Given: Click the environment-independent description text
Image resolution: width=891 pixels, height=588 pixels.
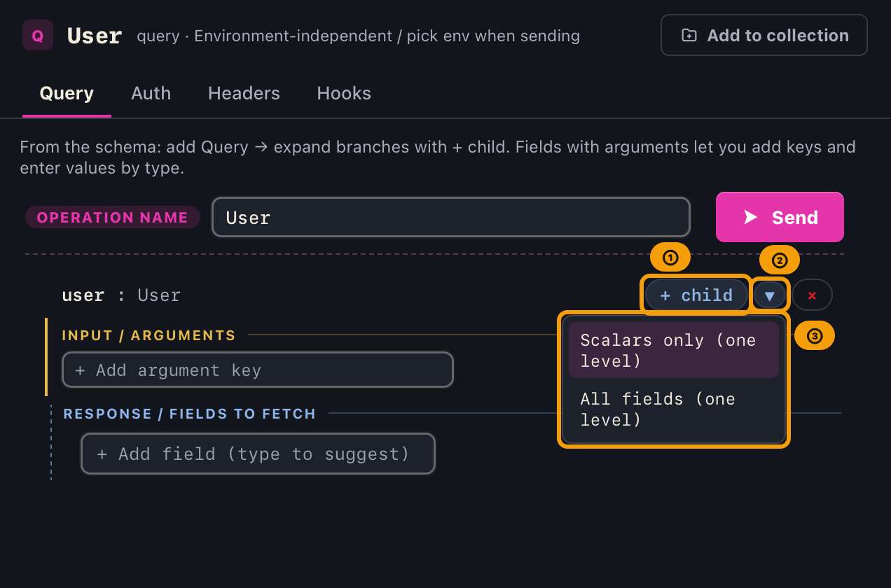Looking at the screenshot, I should [x=358, y=36].
